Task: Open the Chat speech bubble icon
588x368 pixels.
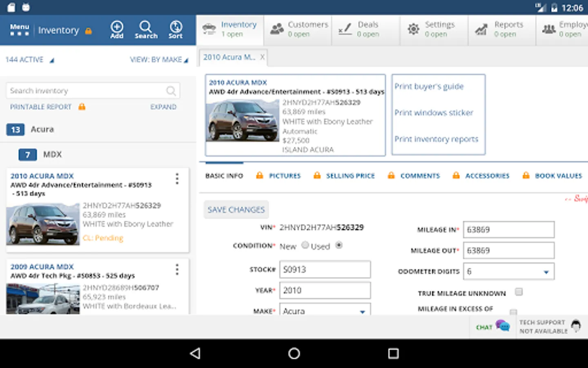Action: (x=503, y=326)
